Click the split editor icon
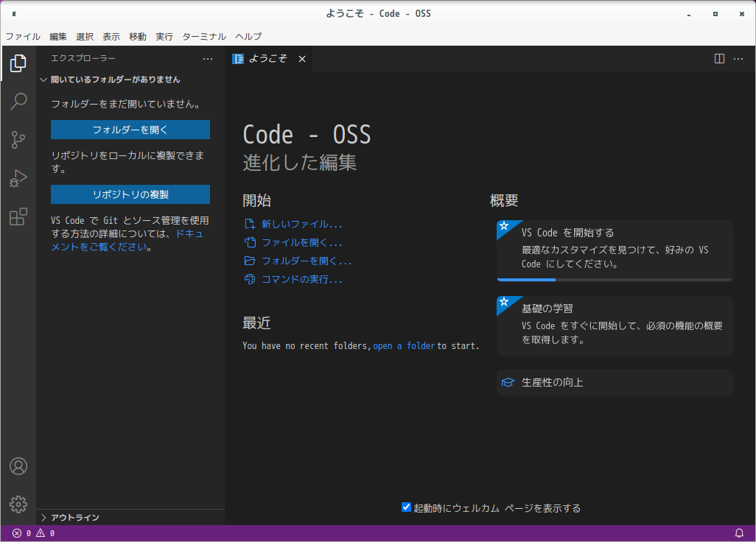 719,59
